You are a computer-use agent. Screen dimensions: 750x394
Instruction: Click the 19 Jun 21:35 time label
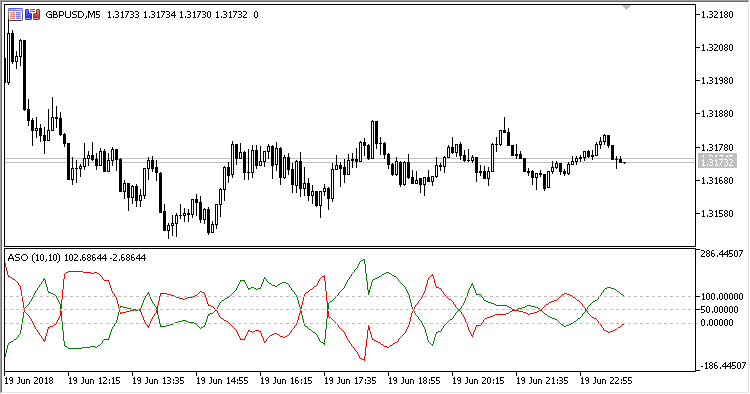click(542, 381)
